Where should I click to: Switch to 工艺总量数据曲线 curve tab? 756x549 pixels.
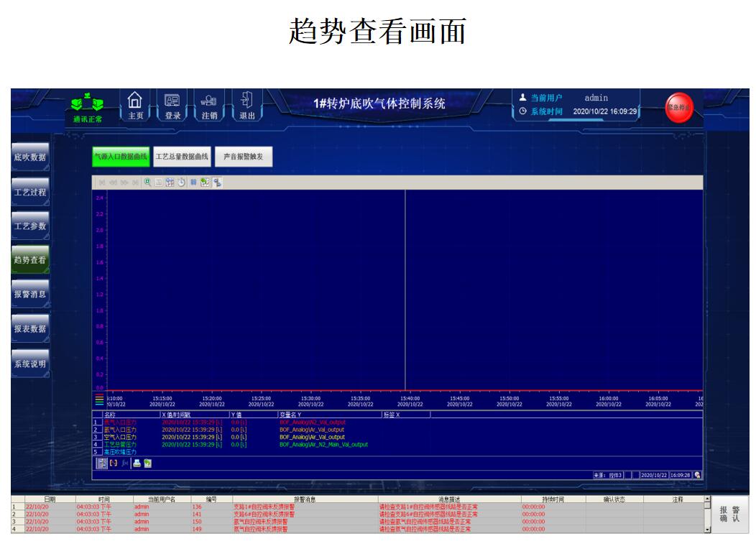[x=182, y=156]
